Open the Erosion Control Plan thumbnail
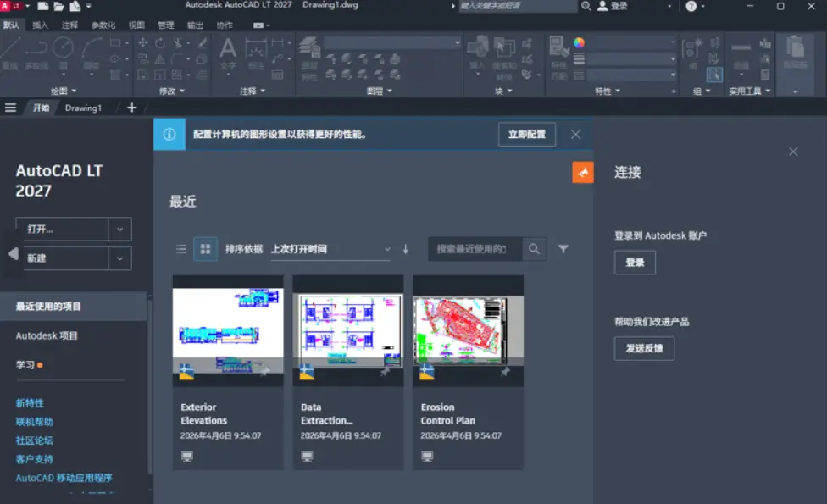 (468, 330)
